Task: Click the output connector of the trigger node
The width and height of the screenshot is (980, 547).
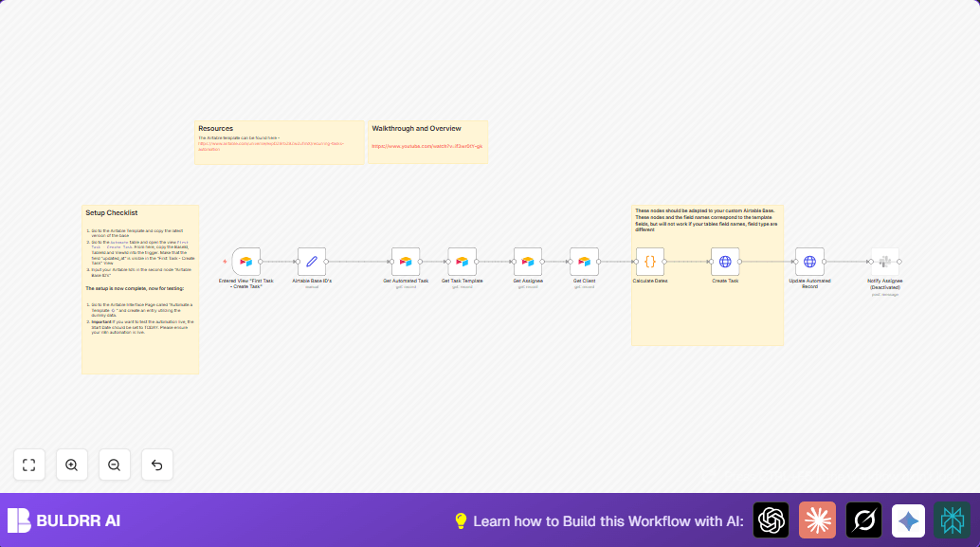Action: tap(261, 262)
